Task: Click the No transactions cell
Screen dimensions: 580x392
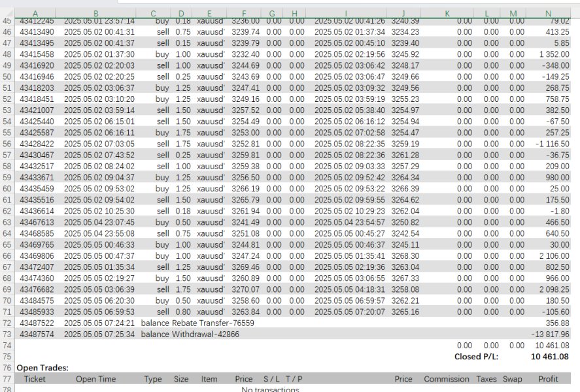Action: tap(270, 389)
